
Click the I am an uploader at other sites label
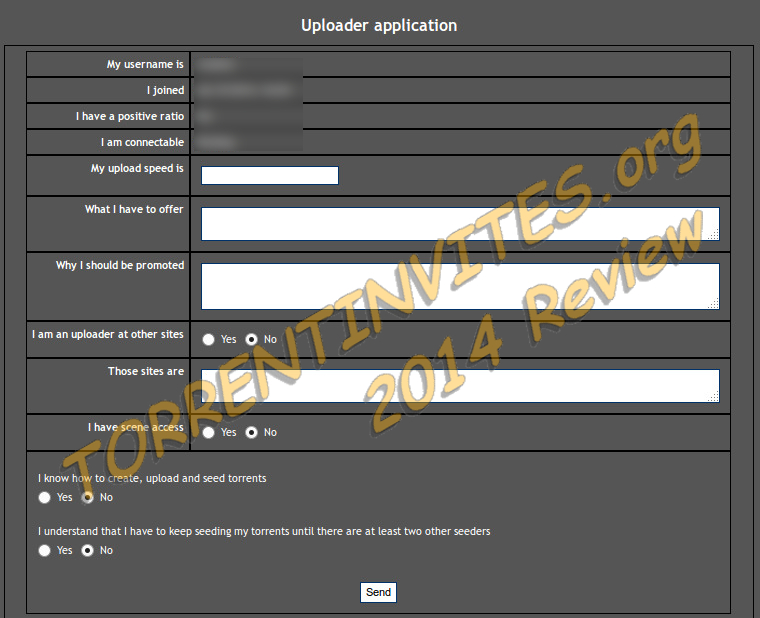click(x=108, y=334)
